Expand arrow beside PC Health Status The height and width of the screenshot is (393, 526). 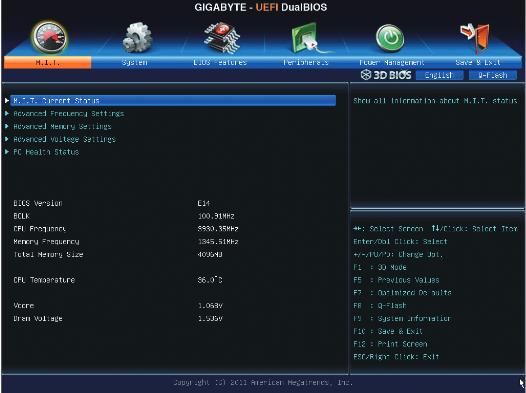tap(7, 152)
